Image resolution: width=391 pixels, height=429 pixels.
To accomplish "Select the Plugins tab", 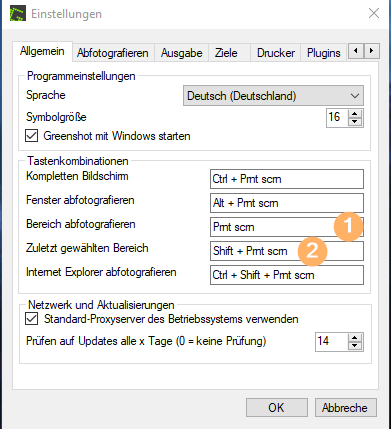I will pyautogui.click(x=324, y=53).
